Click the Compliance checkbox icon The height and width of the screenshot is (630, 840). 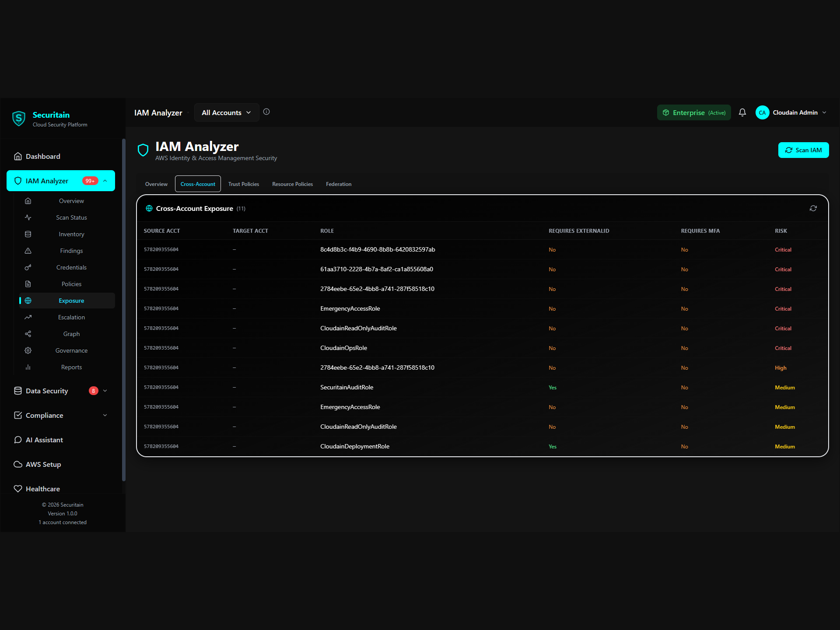(x=18, y=415)
